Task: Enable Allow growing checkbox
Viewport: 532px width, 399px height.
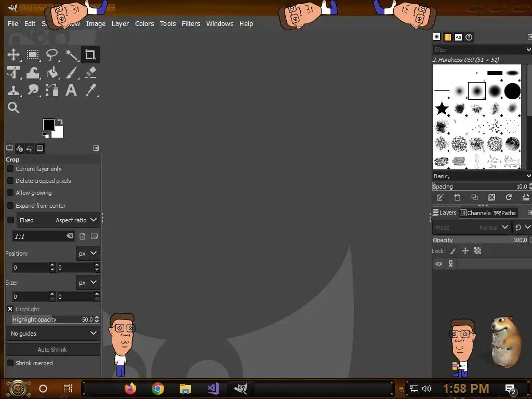Action: click(x=10, y=193)
